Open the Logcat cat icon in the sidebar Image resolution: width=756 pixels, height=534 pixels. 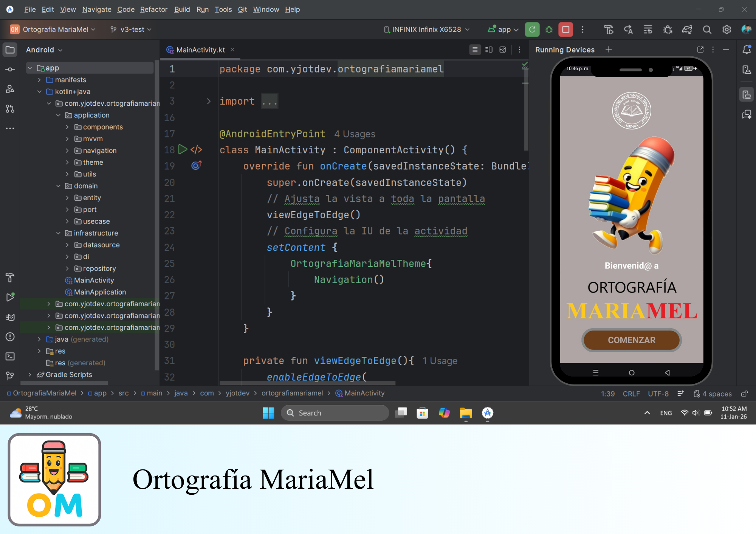coord(10,317)
